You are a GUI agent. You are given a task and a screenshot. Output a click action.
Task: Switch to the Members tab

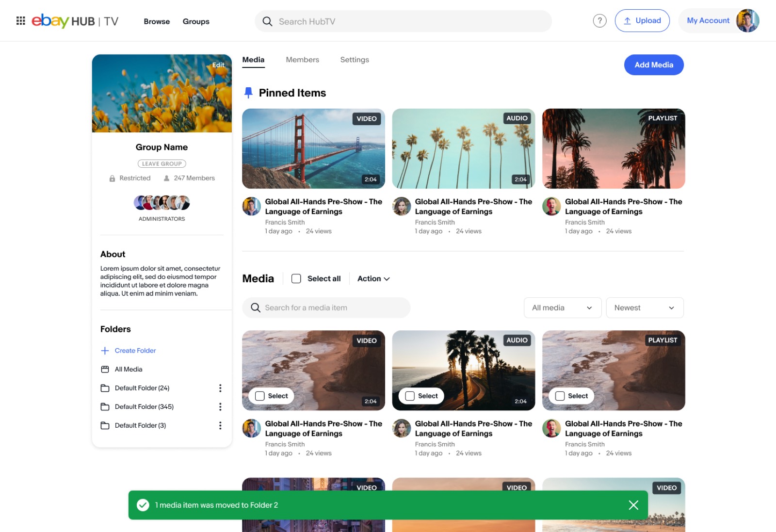pos(302,60)
